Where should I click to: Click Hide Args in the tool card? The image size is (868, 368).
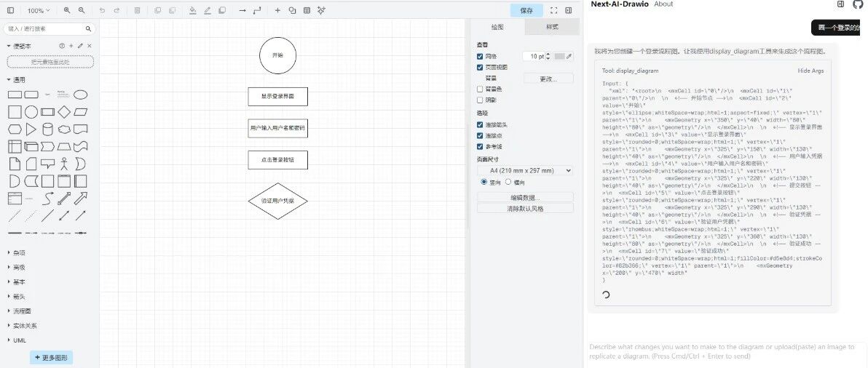(x=810, y=71)
